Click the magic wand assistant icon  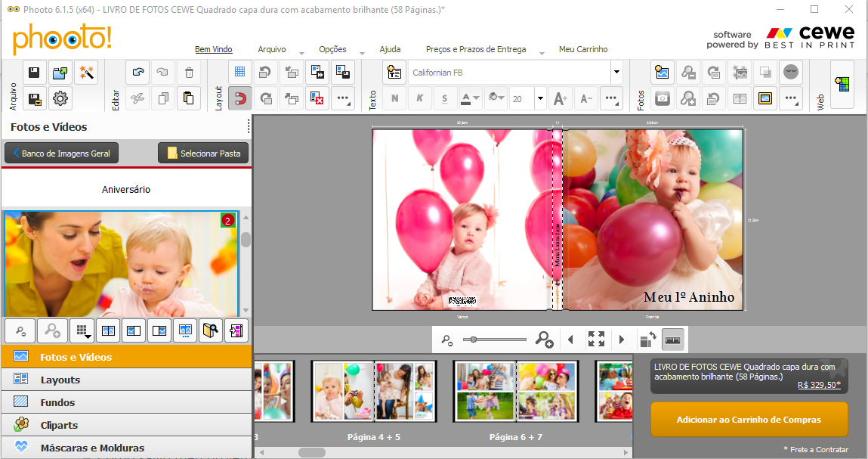click(85, 73)
